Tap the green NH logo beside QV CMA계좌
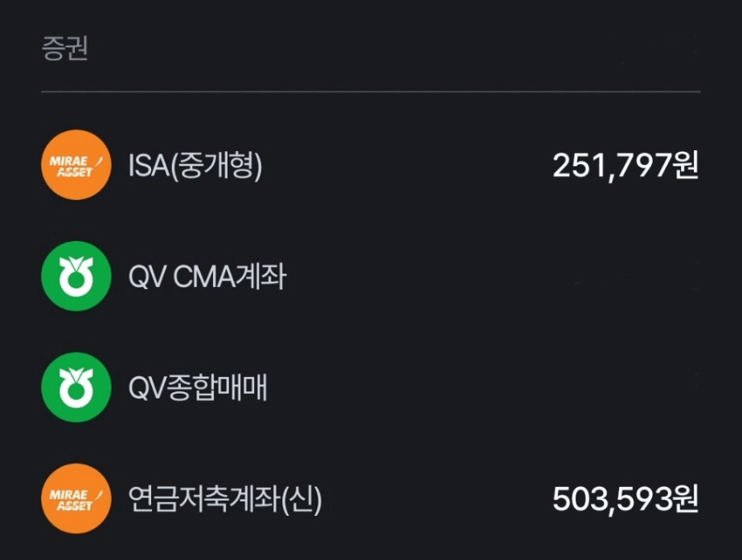 pos(76,276)
